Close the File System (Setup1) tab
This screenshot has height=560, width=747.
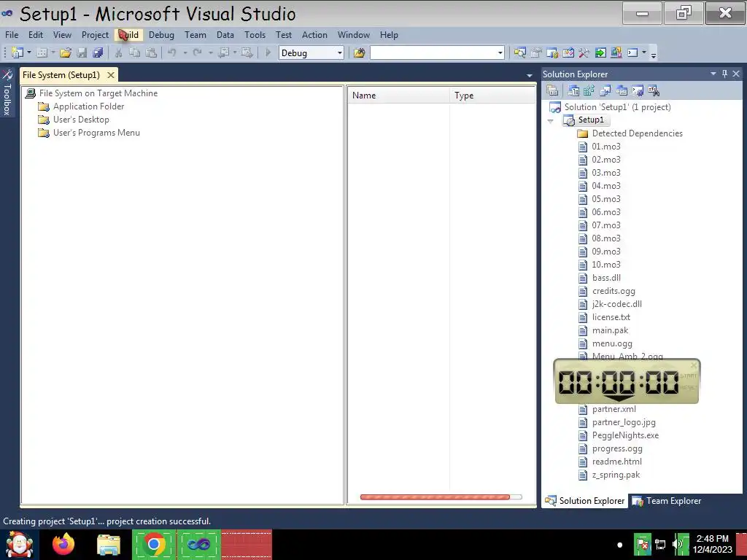[111, 75]
